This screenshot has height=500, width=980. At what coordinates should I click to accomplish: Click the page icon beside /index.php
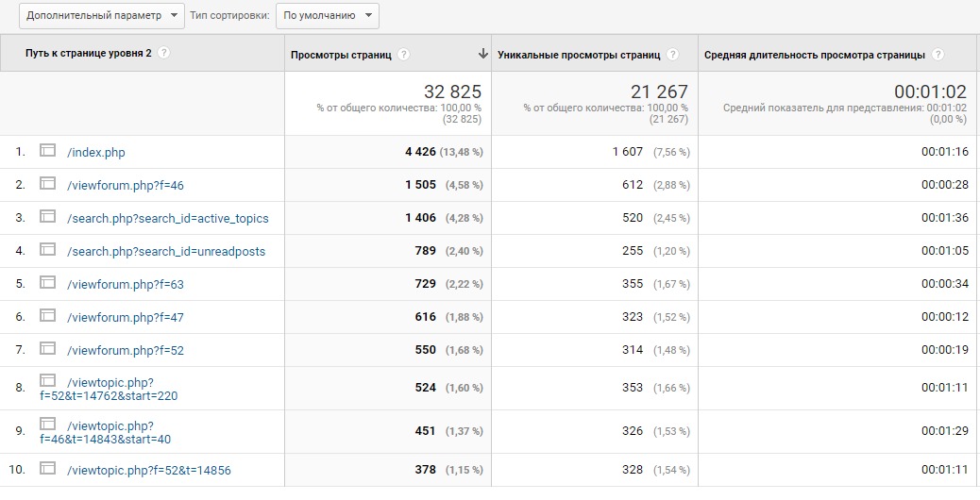[x=48, y=151]
